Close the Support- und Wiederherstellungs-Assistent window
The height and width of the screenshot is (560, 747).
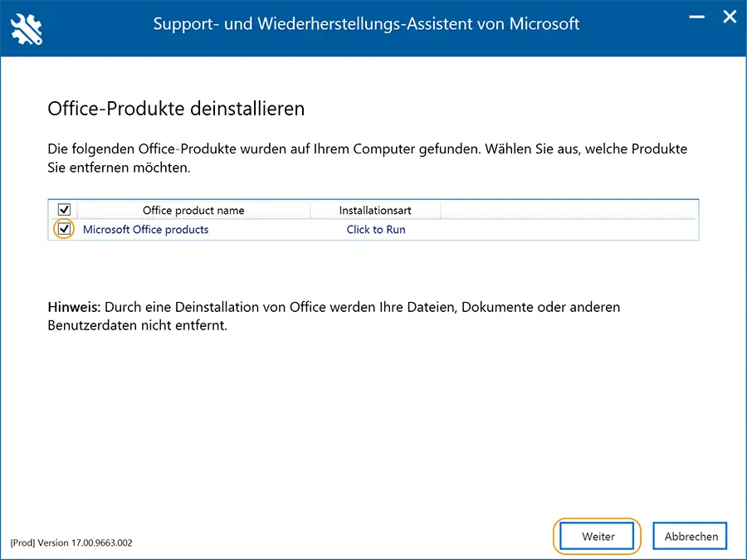730,17
